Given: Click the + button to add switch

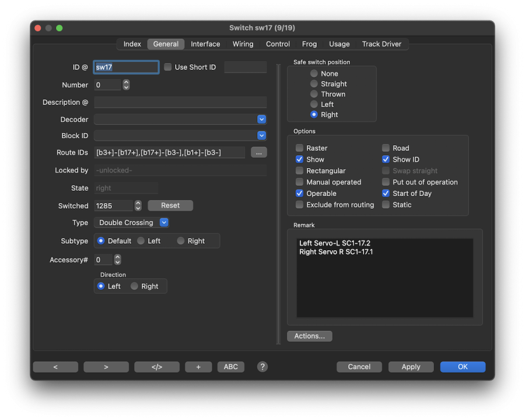Looking at the screenshot, I should pos(198,367).
